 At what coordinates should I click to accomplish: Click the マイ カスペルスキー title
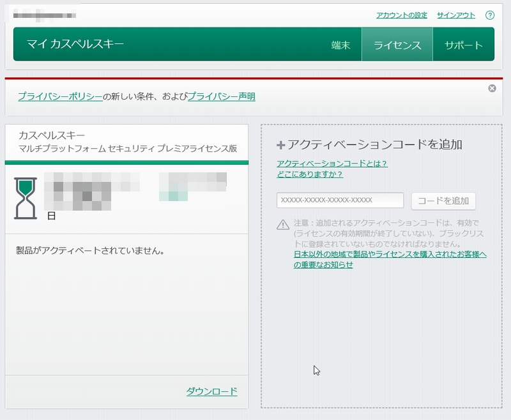[75, 43]
